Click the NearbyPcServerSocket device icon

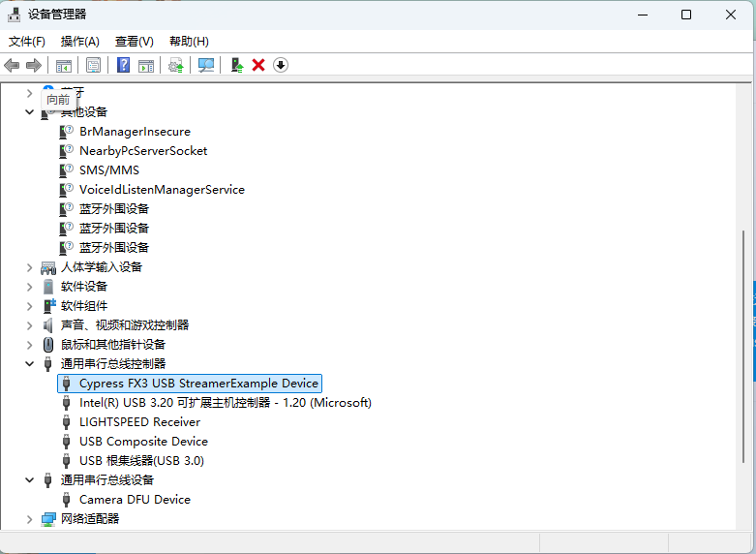coord(66,150)
